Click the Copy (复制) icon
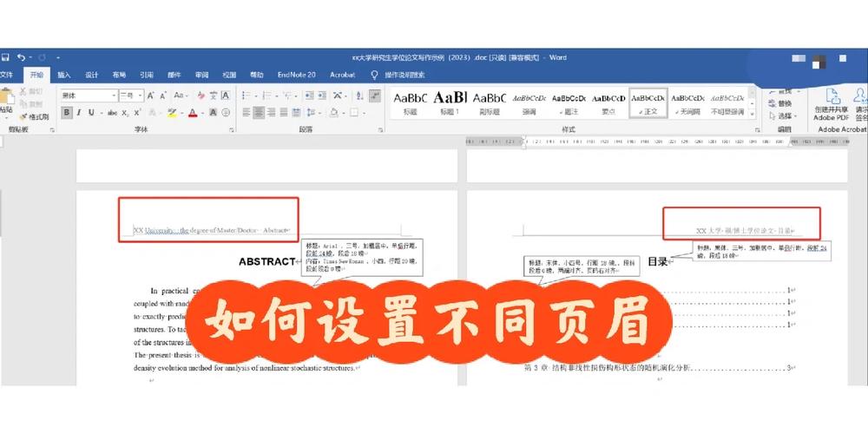Screen dimensions: 868x434 pyautogui.click(x=23, y=104)
